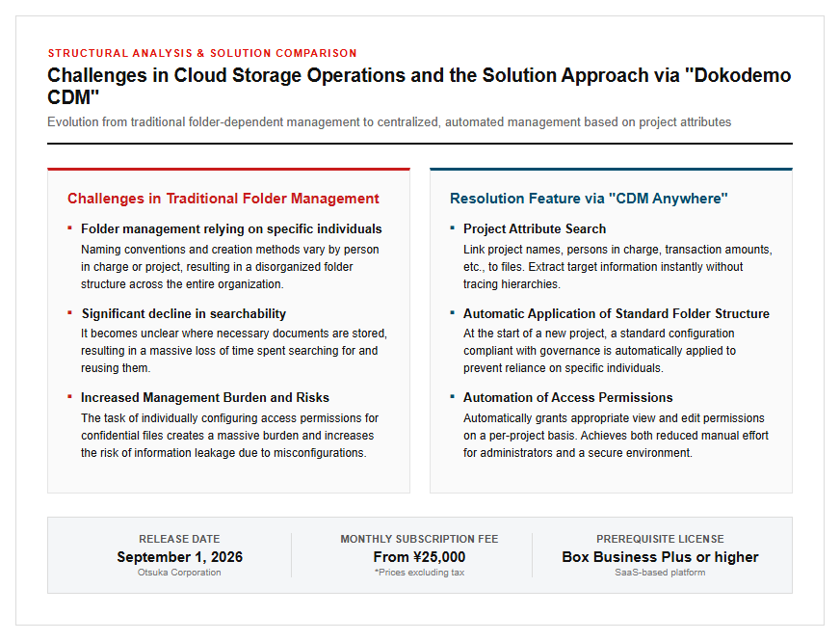
Task: Select 'Project Attribute Search' heading
Action: pyautogui.click(x=535, y=228)
